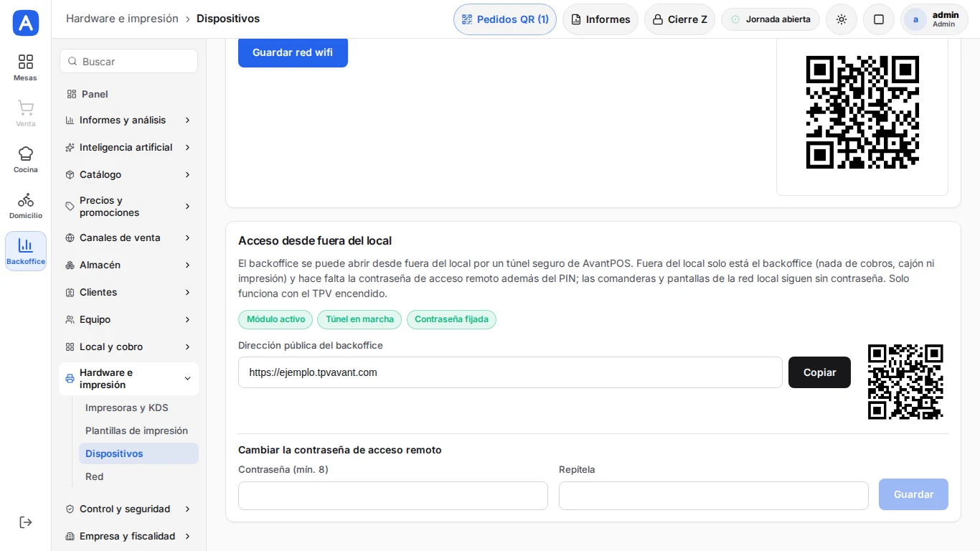The height and width of the screenshot is (551, 980).
Task: Open Clientes menu entry
Action: point(128,292)
